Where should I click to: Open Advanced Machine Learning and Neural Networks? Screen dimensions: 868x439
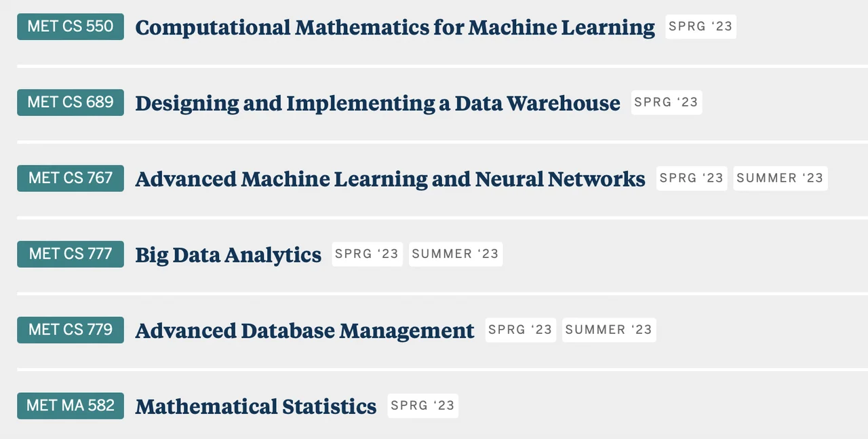(390, 180)
